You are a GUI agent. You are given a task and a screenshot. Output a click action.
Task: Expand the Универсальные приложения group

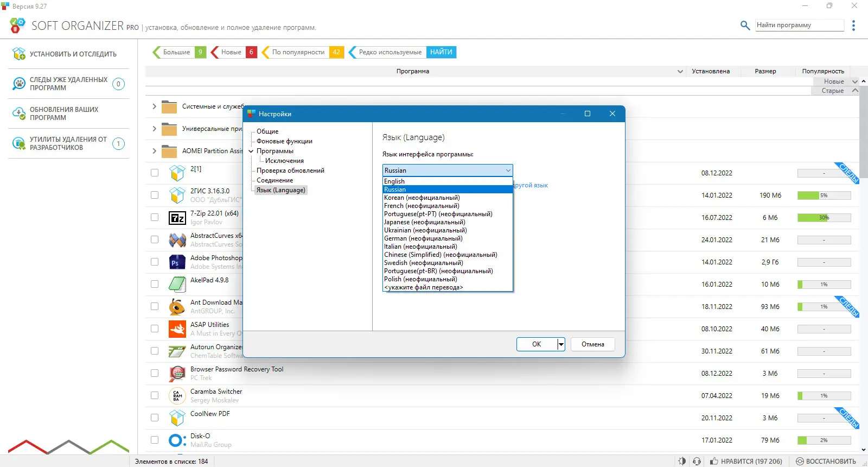(154, 129)
